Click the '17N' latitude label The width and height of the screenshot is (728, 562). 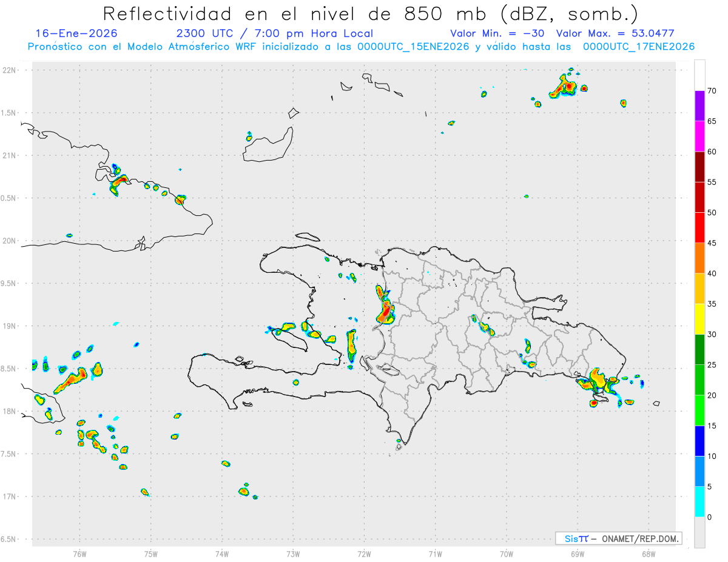[x=10, y=497]
